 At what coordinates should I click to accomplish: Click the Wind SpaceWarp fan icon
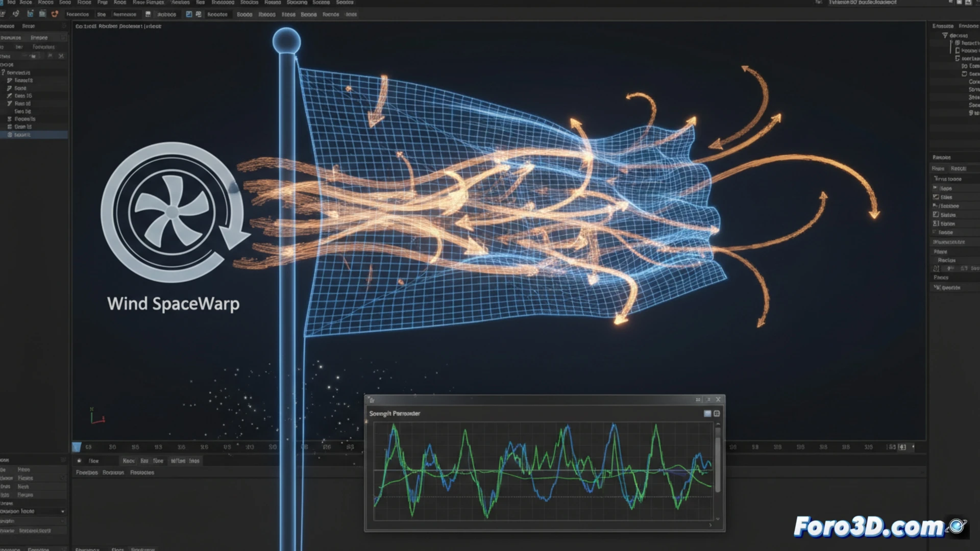click(172, 212)
